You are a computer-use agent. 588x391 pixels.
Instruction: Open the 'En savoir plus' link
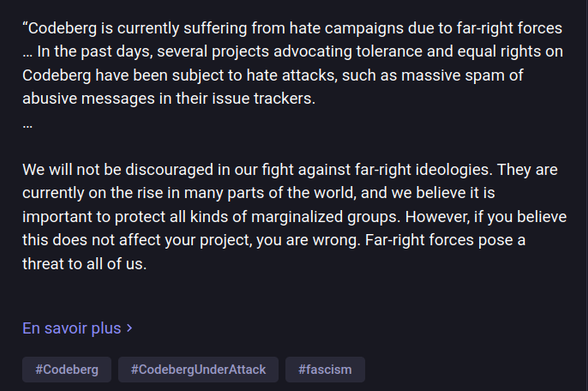[x=77, y=328]
